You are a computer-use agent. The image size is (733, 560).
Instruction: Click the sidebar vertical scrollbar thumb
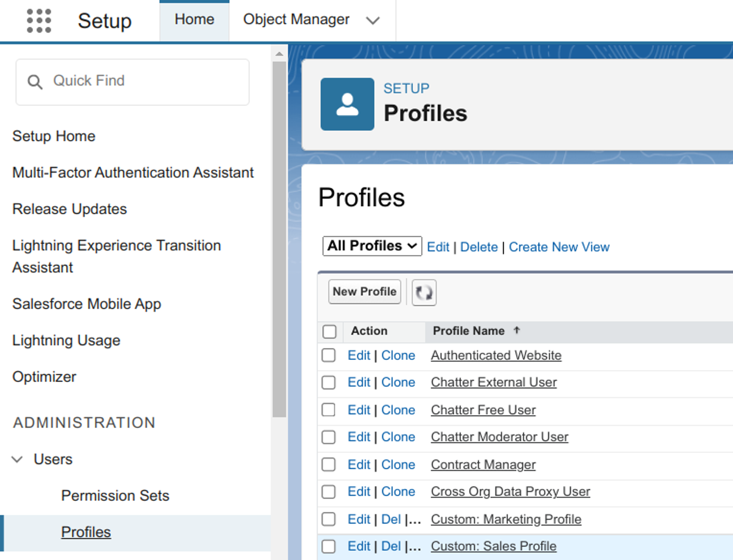coord(279,239)
